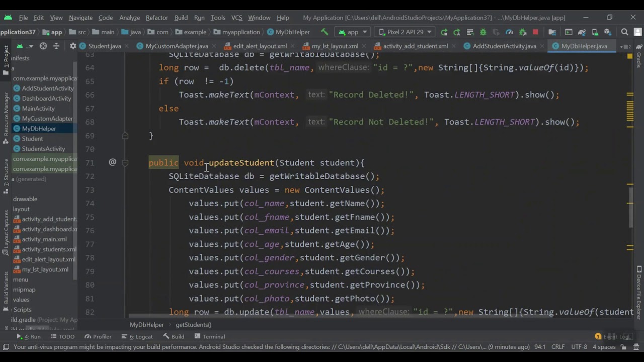This screenshot has height=362, width=644.
Task: Click the Debug app bug icon
Action: [x=483, y=32]
